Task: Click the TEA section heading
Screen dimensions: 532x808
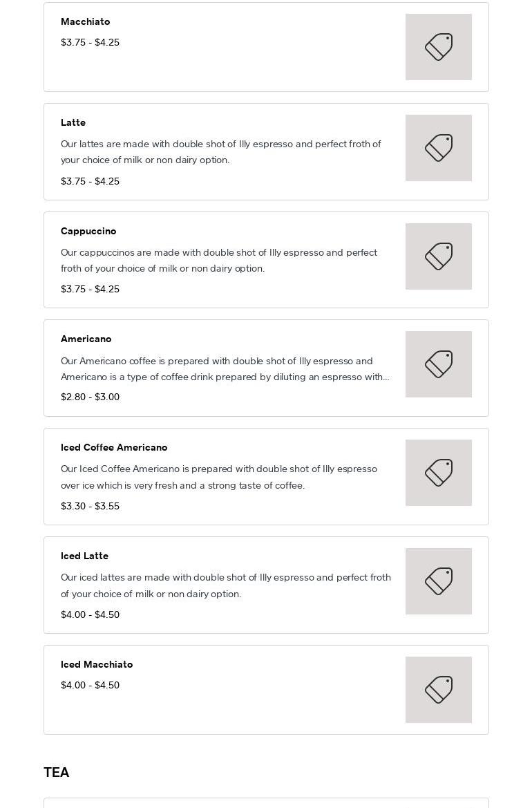Action: point(57,772)
